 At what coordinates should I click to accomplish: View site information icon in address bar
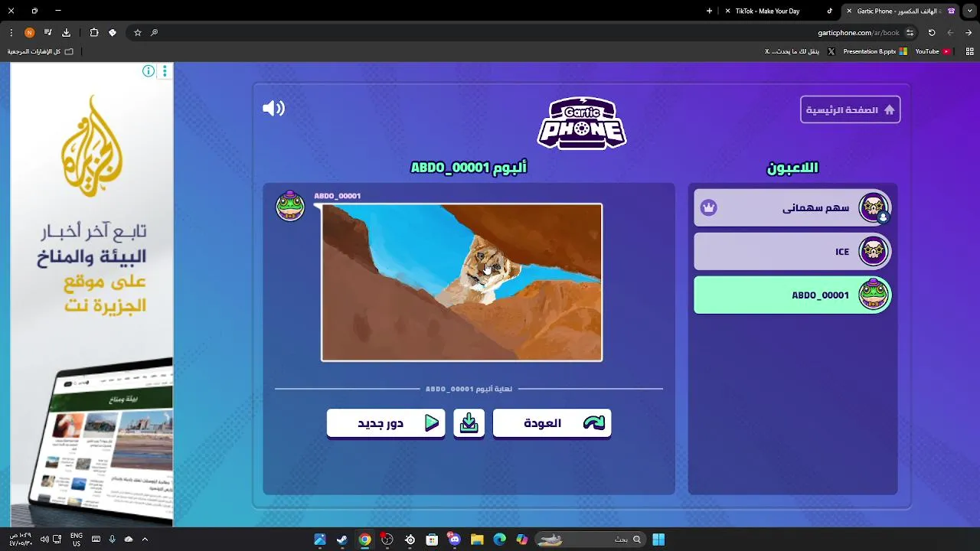[x=910, y=33]
